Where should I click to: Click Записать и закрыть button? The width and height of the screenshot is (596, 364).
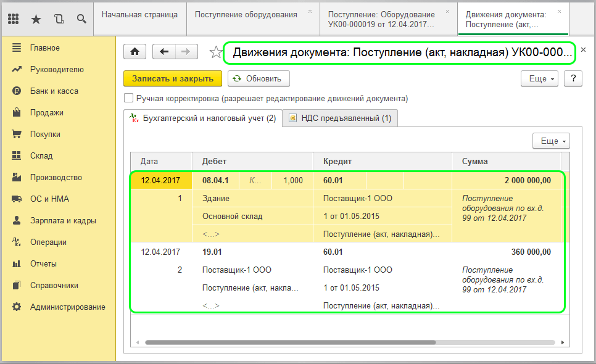173,78
